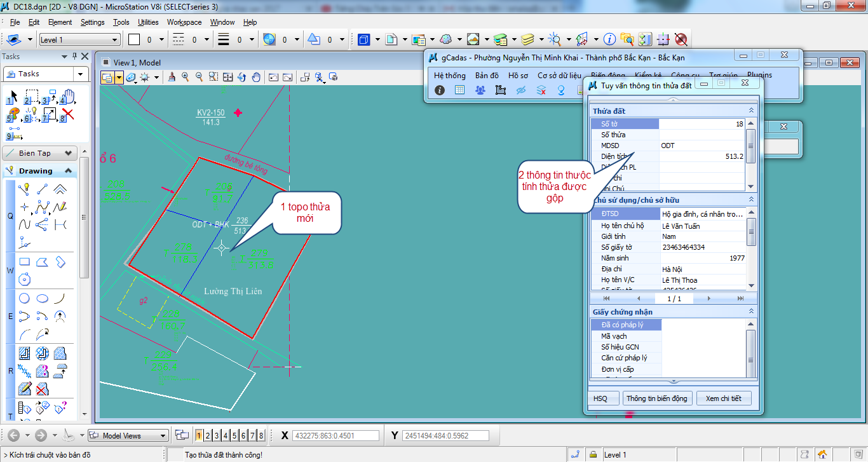Click the Xem chi tiết button
868x462 pixels.
(x=723, y=398)
